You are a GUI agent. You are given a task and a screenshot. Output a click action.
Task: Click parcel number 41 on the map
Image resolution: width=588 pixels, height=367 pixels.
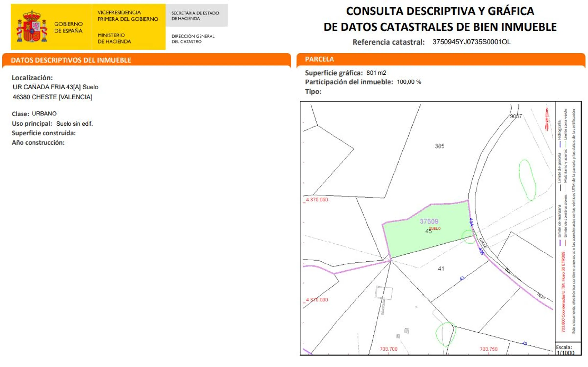pos(441,269)
